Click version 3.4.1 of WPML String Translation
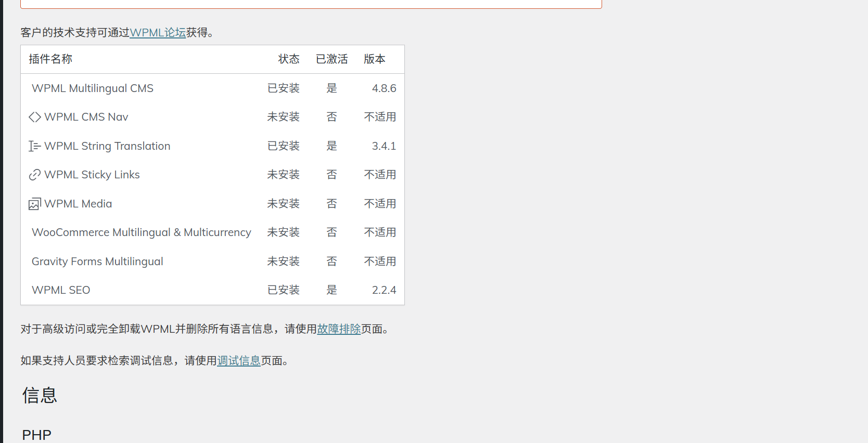This screenshot has width=868, height=443. pos(384,146)
